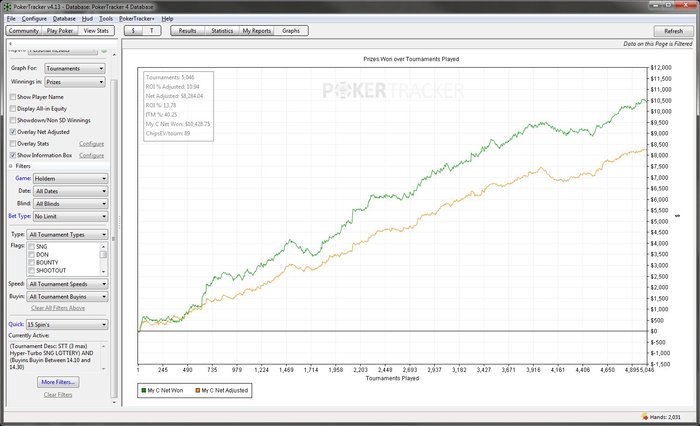Click the 'Hands: 2,031' status bar text
This screenshot has height=426, width=700.
click(x=665, y=417)
